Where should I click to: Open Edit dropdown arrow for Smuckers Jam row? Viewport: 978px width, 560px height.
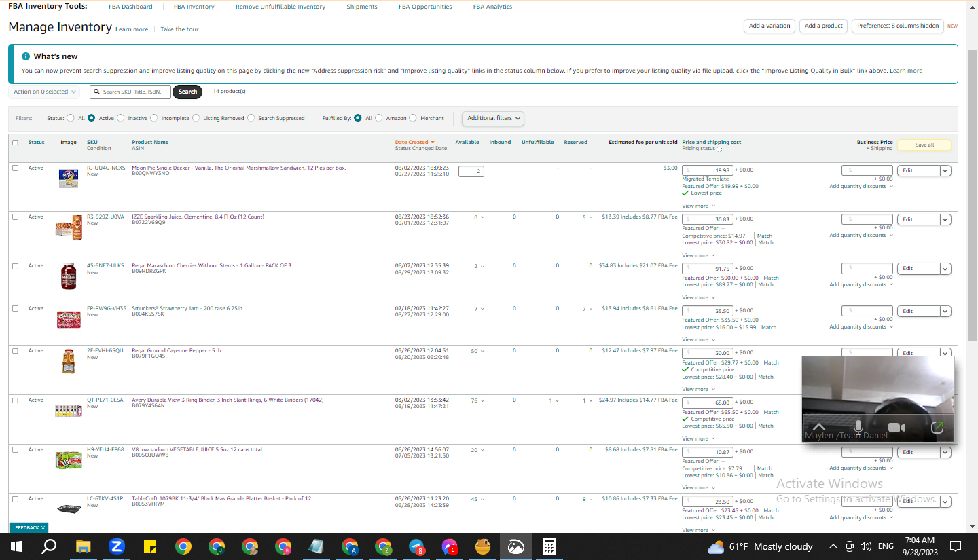coord(945,311)
